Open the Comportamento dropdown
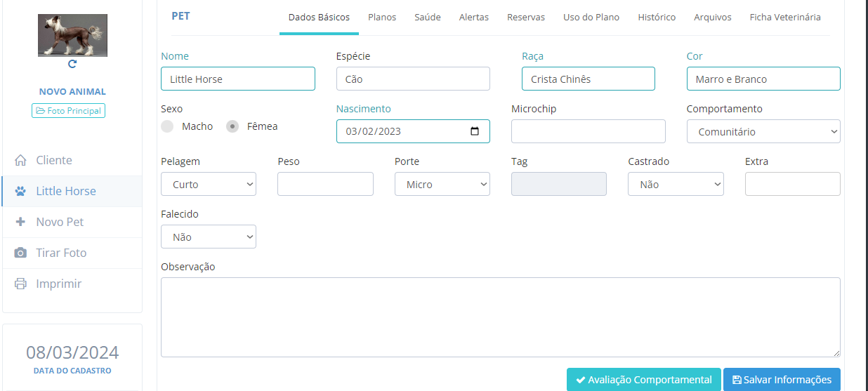Image resolution: width=868 pixels, height=391 pixels. [763, 131]
